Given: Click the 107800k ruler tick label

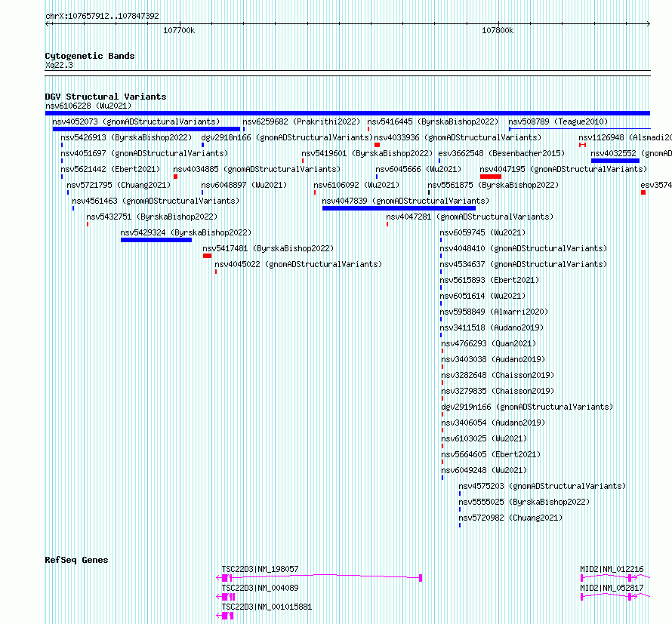Looking at the screenshot, I should pos(498,30).
